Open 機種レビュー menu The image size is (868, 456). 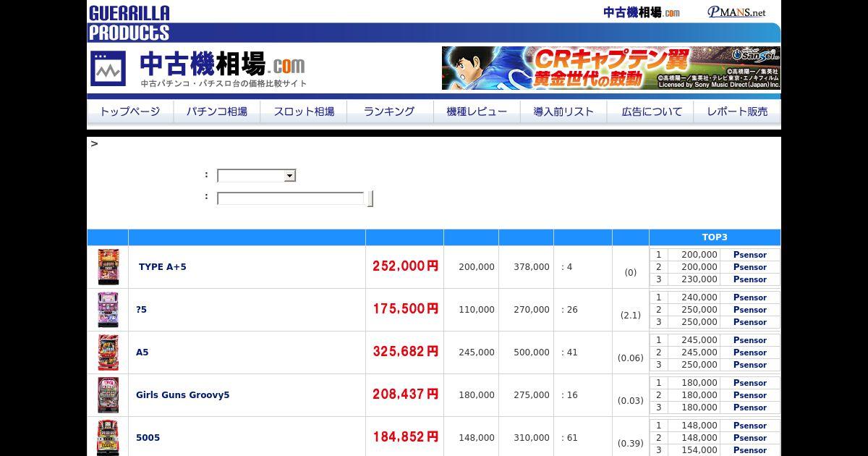(477, 112)
